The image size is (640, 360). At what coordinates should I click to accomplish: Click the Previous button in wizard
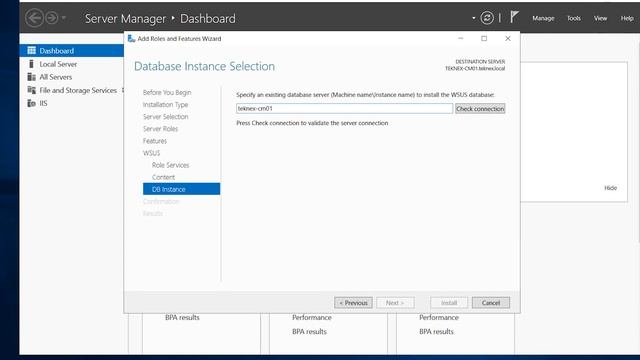coord(353,303)
